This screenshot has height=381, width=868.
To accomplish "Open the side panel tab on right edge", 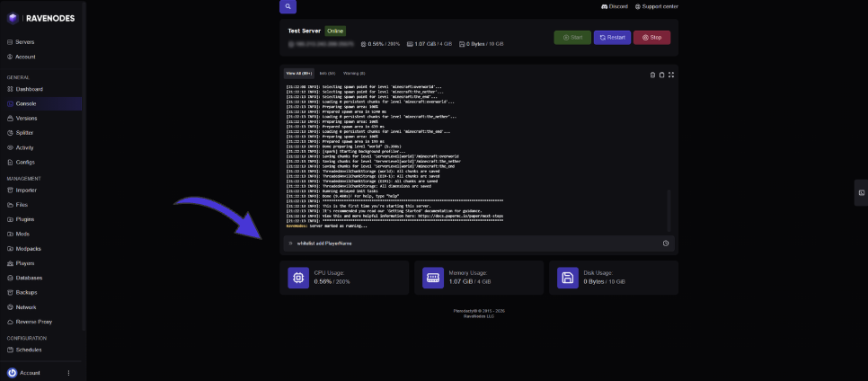I will [x=862, y=192].
